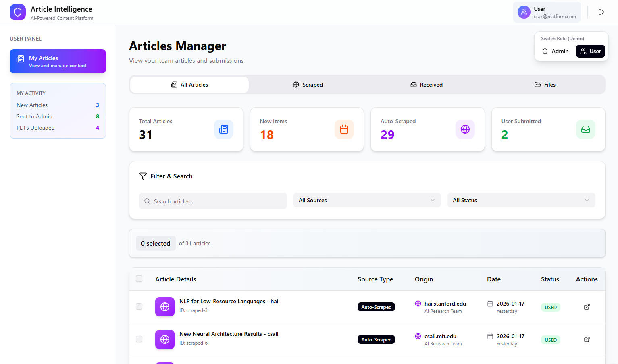Switch to the Scraped tab

308,85
